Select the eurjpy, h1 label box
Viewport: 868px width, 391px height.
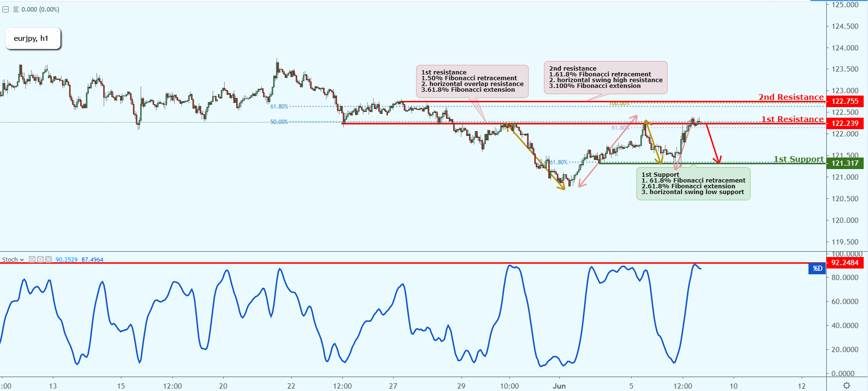[33, 39]
